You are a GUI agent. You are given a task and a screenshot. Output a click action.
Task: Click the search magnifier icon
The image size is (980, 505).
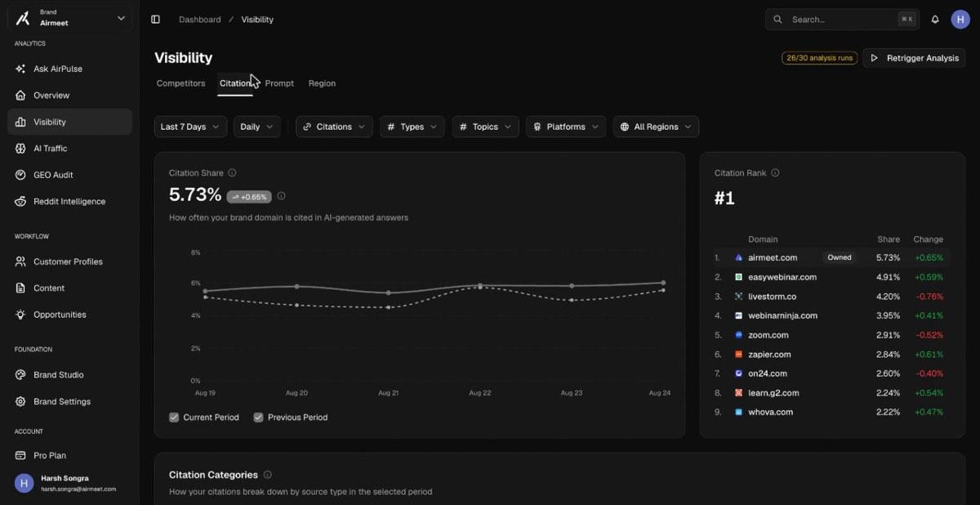pyautogui.click(x=777, y=19)
